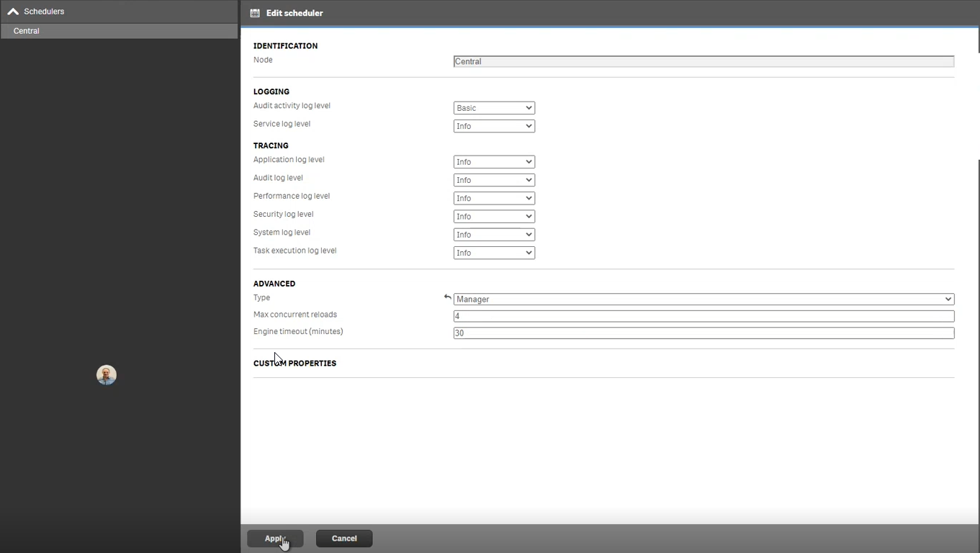Open the Performance log level dropdown
This screenshot has height=553, width=980.
pos(494,198)
